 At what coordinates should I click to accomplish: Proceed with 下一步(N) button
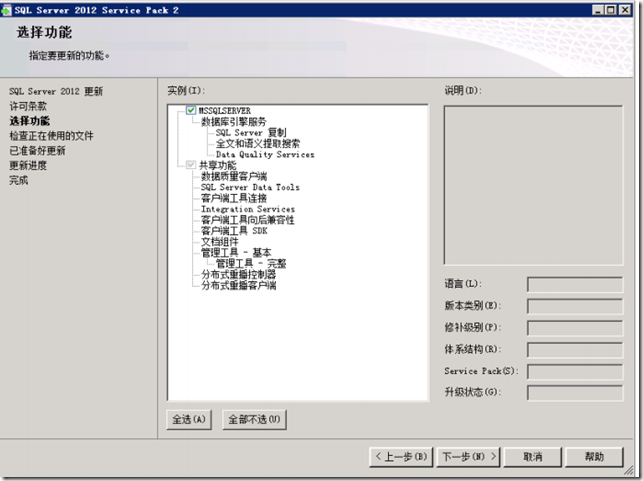click(469, 457)
